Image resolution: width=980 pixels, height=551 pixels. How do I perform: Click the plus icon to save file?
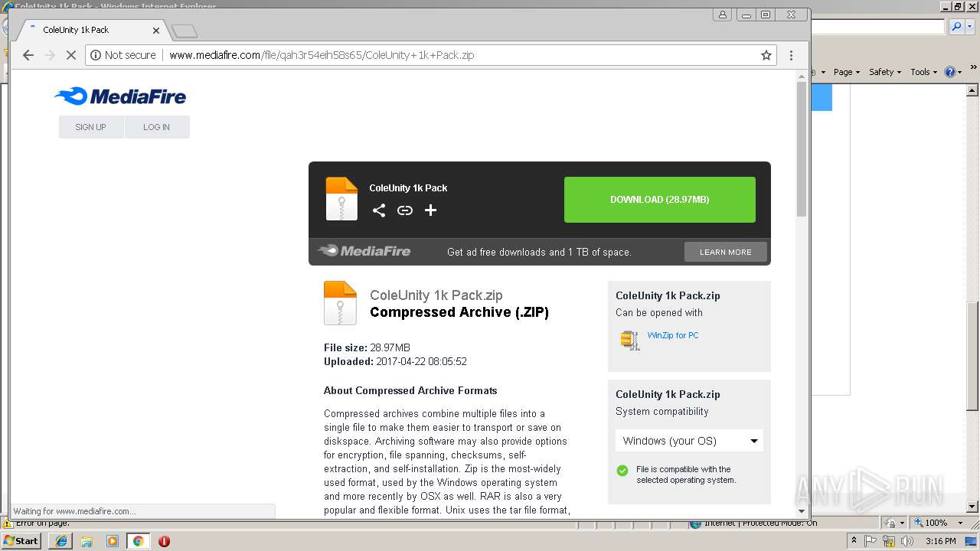430,210
